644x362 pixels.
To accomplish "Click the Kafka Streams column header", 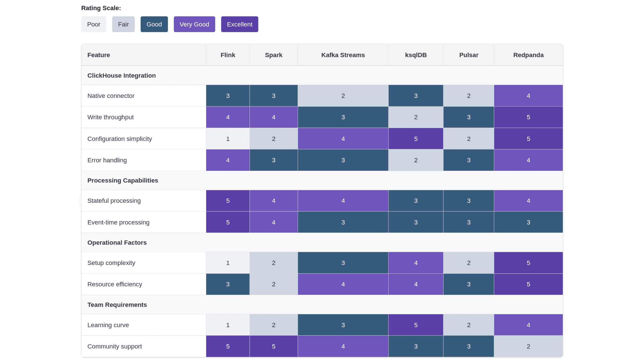I will (x=343, y=55).
